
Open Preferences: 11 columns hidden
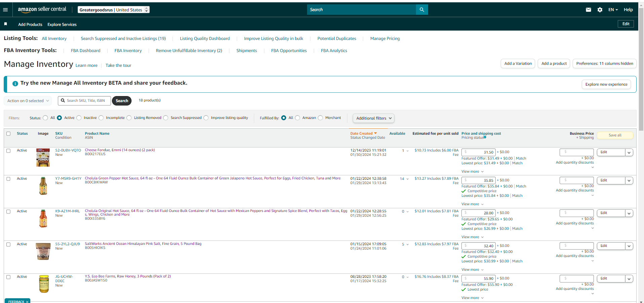point(605,63)
